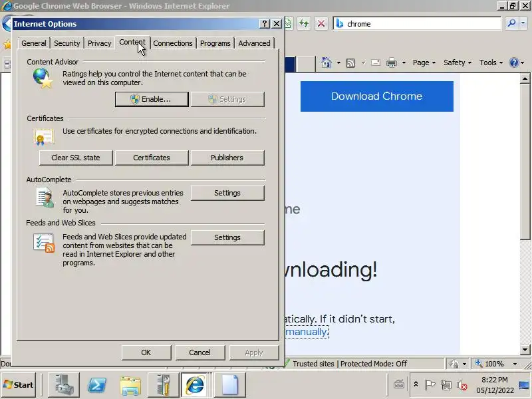Click the Publishers button

coord(227,158)
